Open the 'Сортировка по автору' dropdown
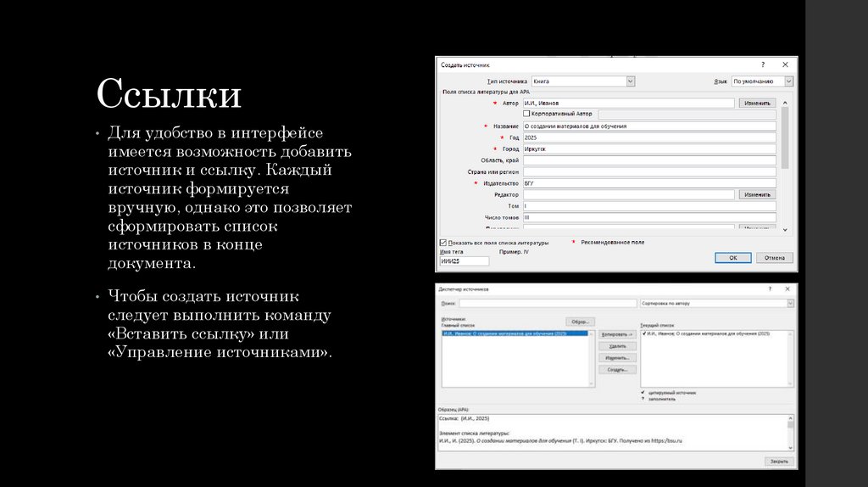The height and width of the screenshot is (487, 868). [717, 304]
